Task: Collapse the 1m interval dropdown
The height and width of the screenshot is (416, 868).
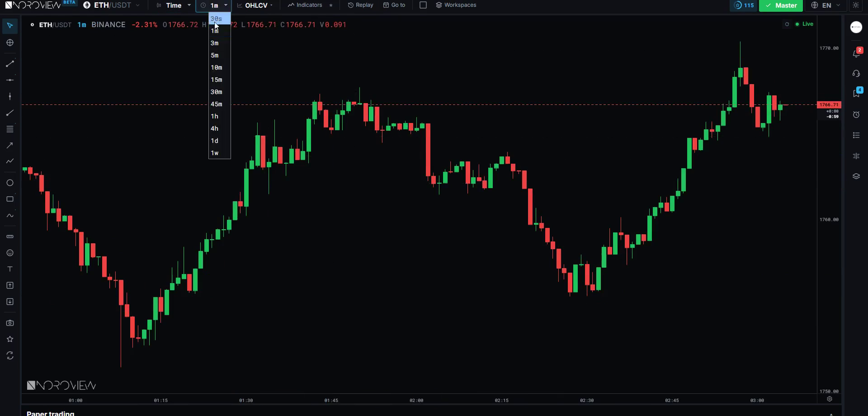Action: tap(214, 5)
